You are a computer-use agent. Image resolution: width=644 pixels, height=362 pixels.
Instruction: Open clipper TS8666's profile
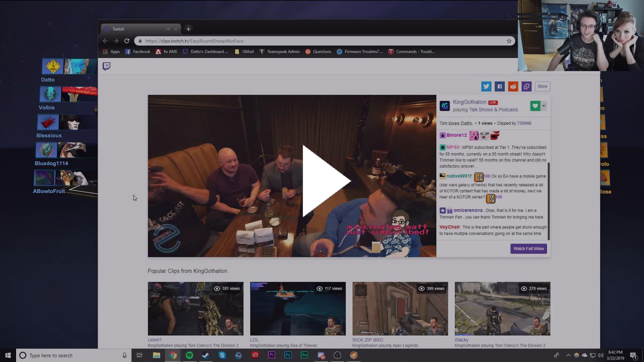(524, 123)
